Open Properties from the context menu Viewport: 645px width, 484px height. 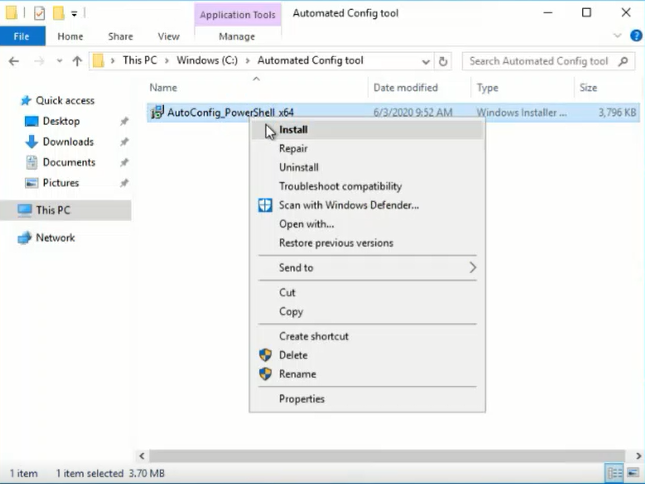coord(367,399)
